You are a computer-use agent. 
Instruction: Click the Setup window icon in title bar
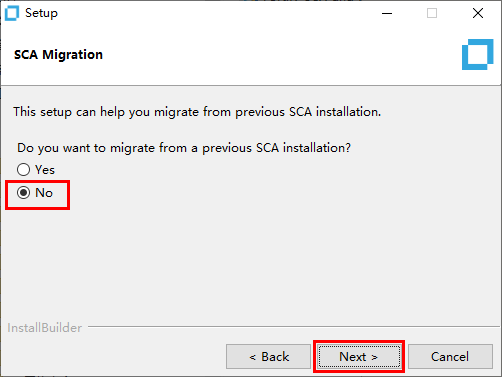click(12, 13)
